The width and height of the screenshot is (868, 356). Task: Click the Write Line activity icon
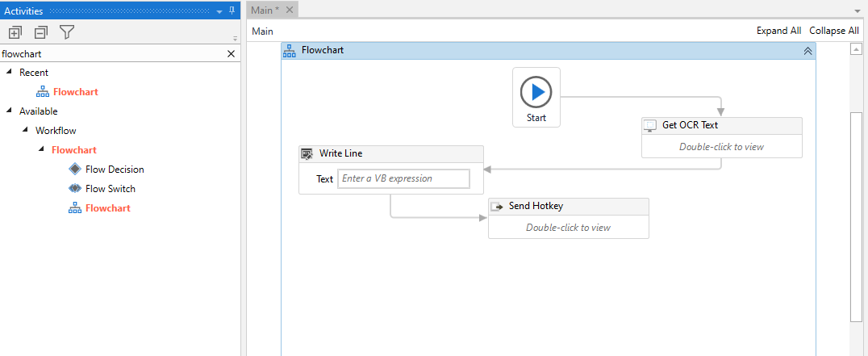[307, 153]
